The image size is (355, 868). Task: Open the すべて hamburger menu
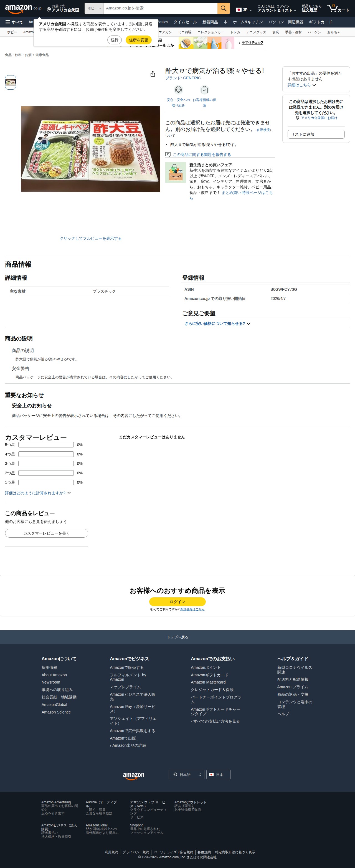pyautogui.click(x=14, y=22)
